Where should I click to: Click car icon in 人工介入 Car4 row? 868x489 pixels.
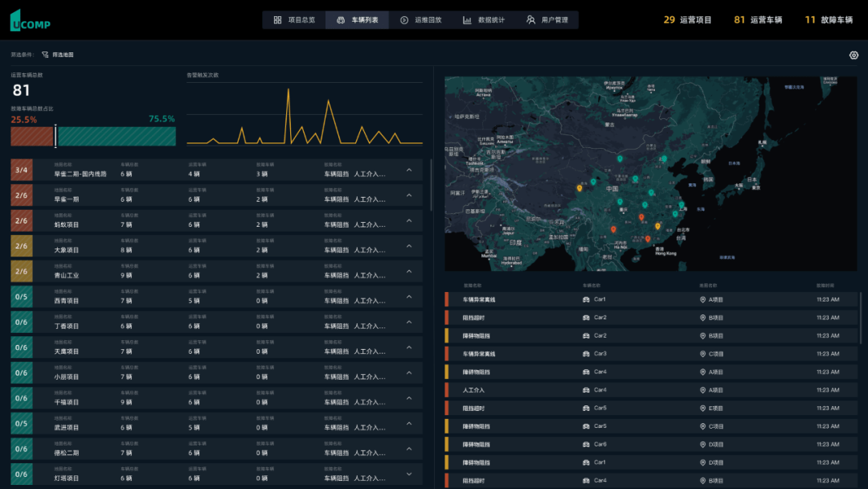click(586, 390)
